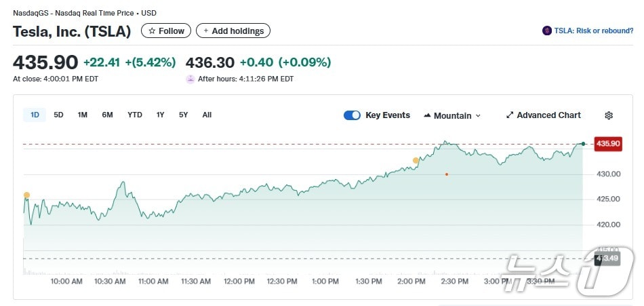Toggle the Key Events switch off

point(352,115)
